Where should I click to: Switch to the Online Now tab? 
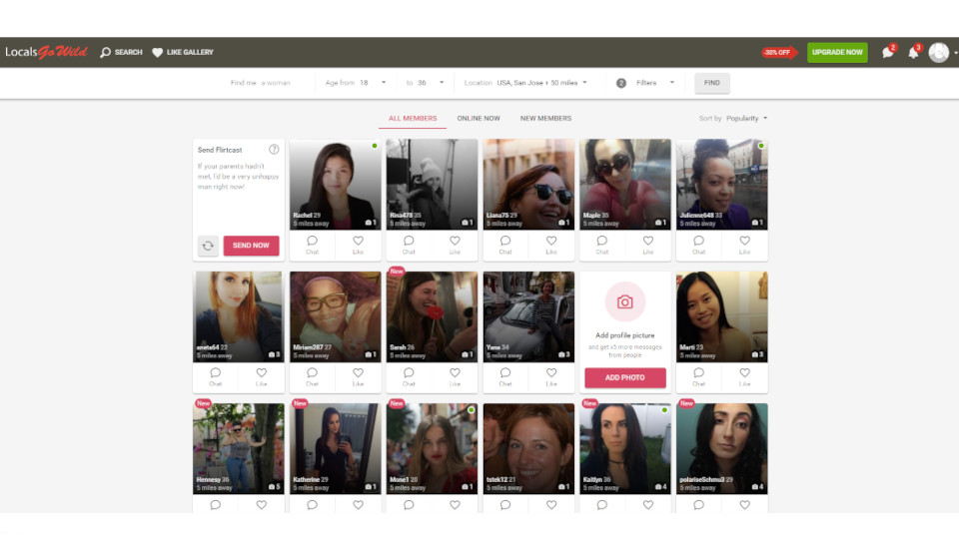[x=479, y=118]
